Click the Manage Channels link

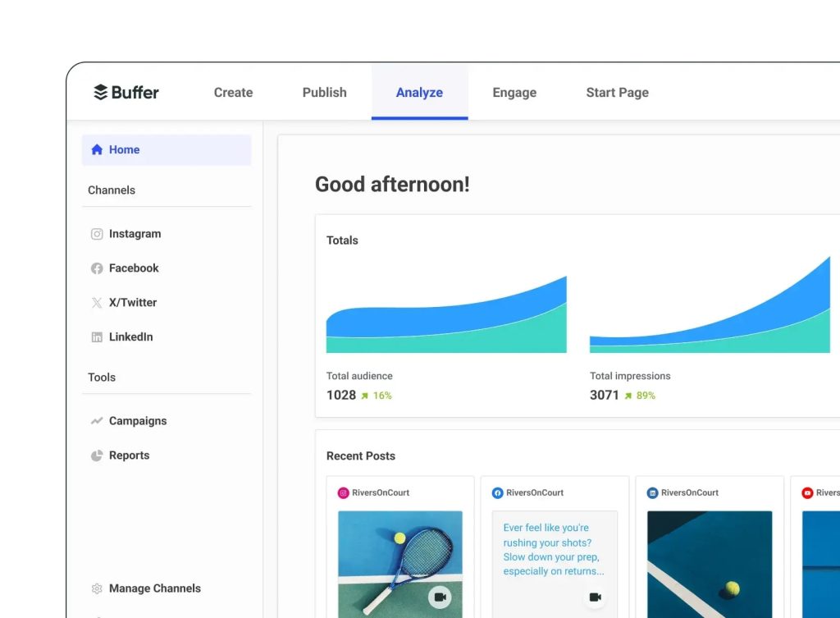click(x=154, y=588)
